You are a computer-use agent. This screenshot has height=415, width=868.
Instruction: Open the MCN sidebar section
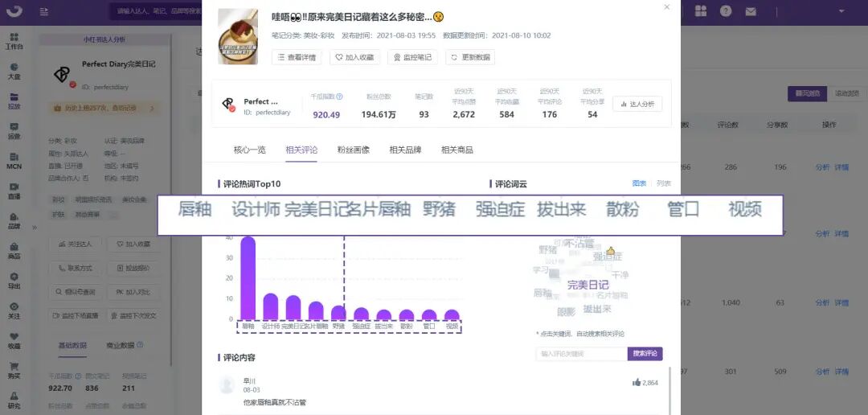click(x=14, y=161)
